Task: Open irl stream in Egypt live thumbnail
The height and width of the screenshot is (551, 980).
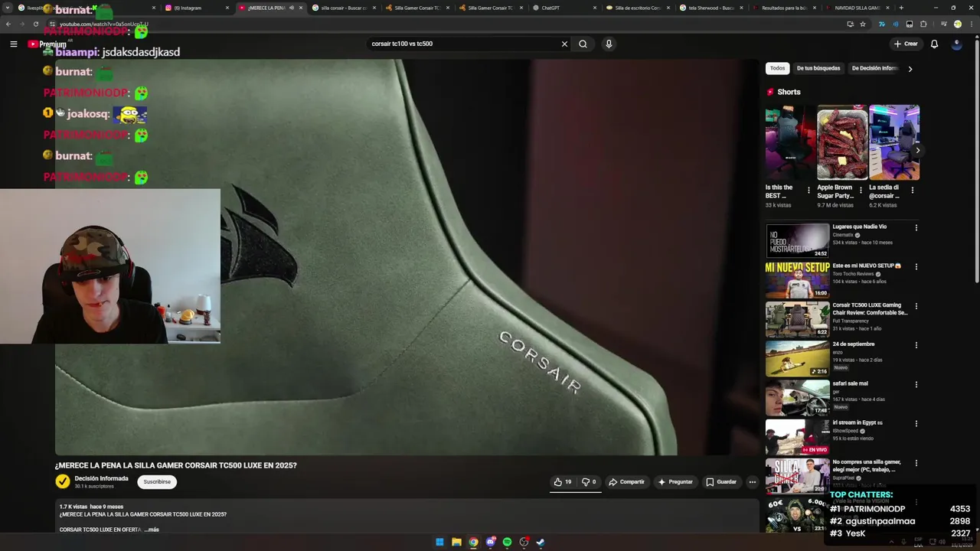Action: (797, 436)
